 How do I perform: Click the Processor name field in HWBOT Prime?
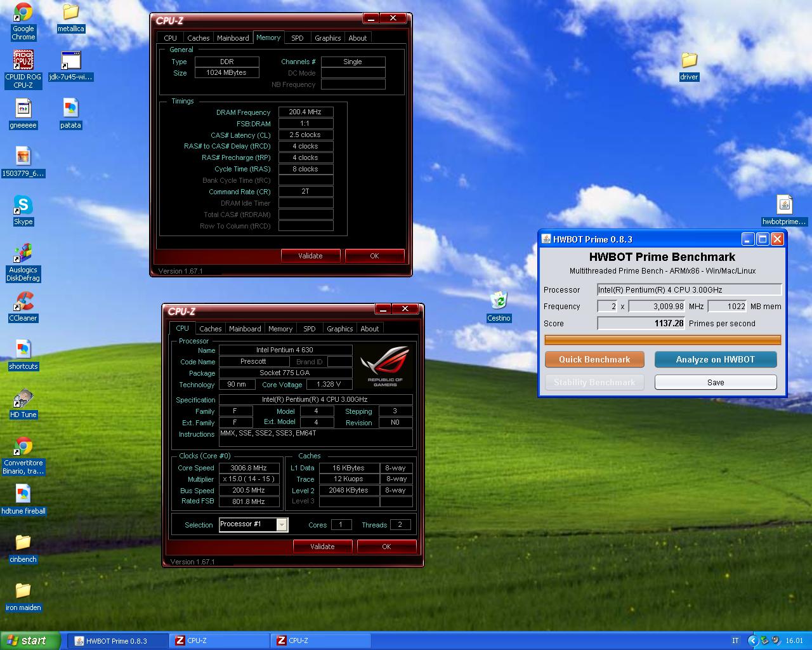click(690, 289)
